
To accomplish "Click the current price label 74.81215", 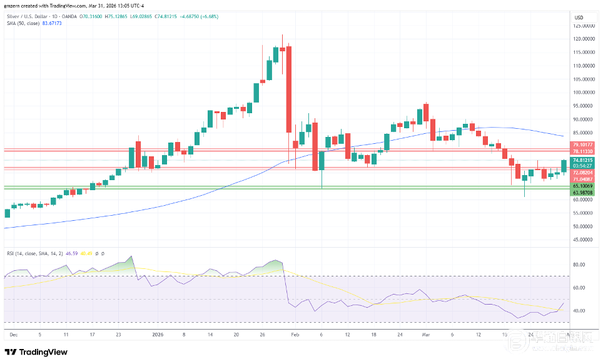I will coord(582,161).
